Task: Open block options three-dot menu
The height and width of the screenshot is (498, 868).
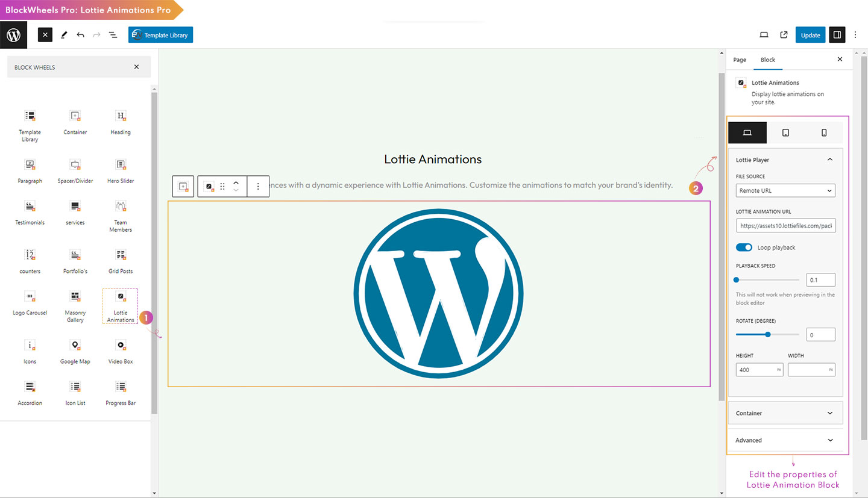Action: [258, 187]
